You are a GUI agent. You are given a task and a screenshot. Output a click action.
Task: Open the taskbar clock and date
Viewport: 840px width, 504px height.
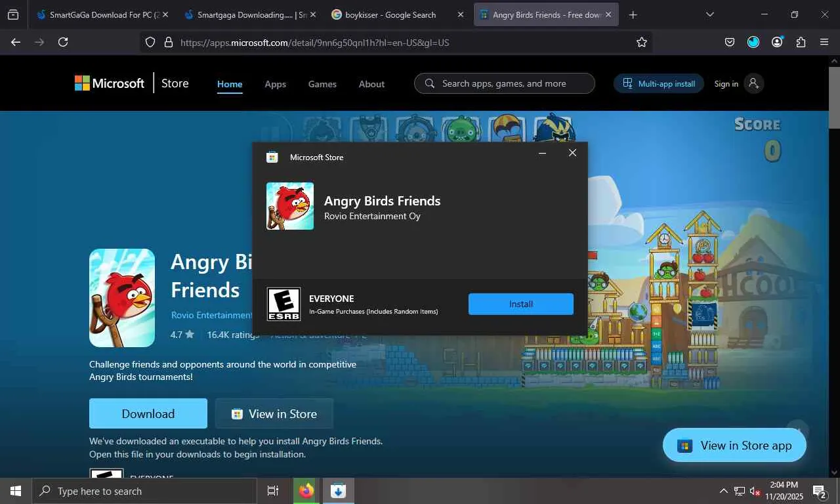pyautogui.click(x=784, y=491)
